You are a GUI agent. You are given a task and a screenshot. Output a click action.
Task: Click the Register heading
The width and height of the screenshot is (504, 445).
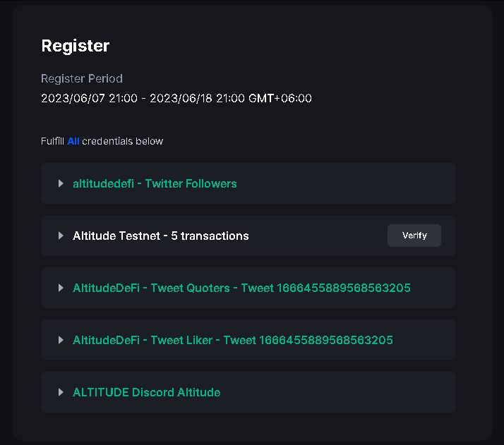(x=75, y=46)
